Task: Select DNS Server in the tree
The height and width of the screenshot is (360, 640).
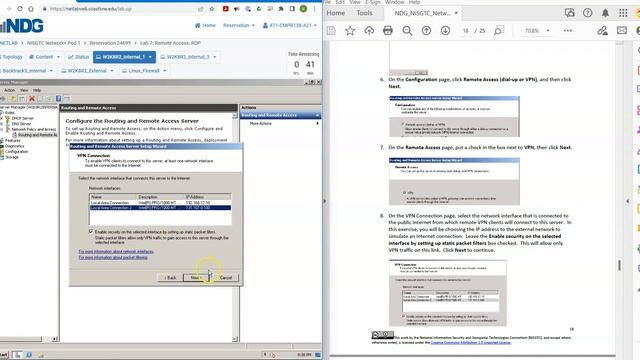Action: [x=21, y=123]
